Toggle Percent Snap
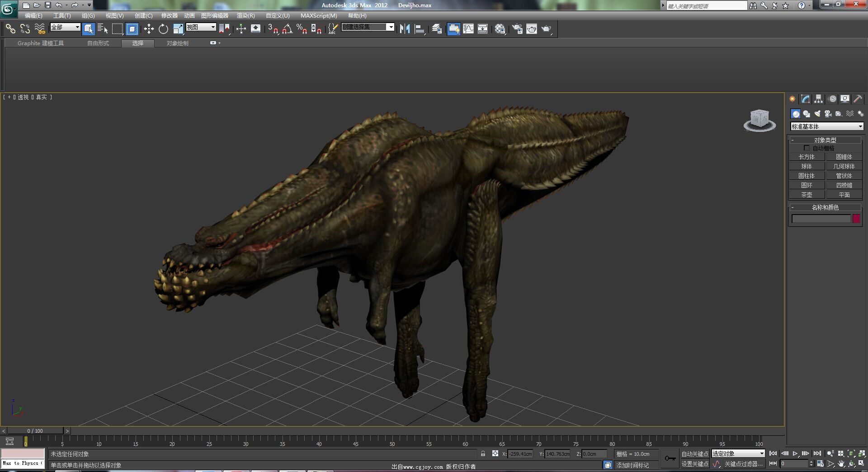 pyautogui.click(x=302, y=29)
